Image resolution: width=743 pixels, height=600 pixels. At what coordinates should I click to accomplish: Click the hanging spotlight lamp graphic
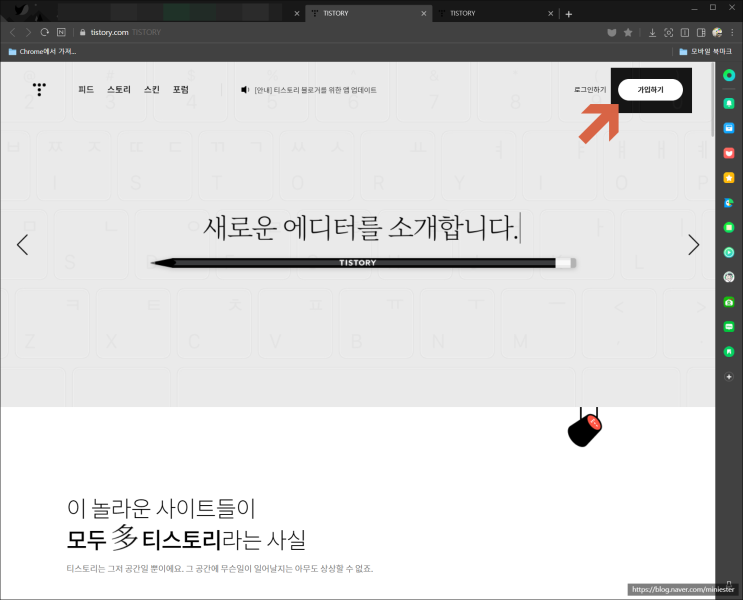point(585,427)
